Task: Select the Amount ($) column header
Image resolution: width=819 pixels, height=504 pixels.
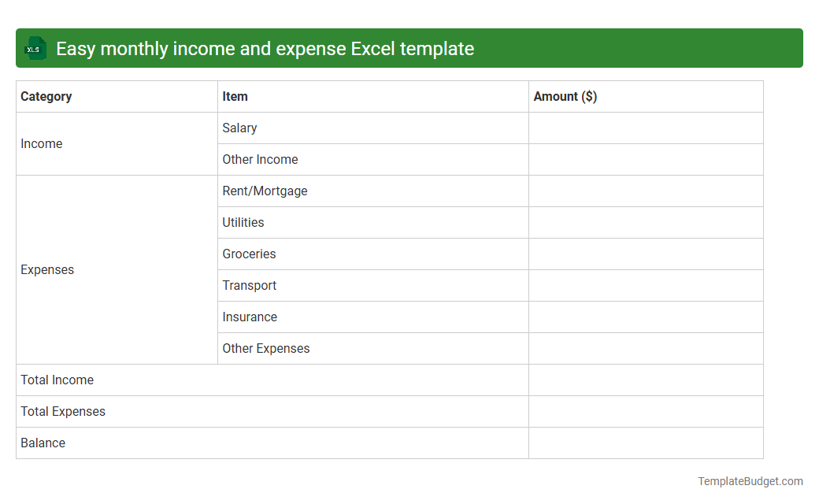Action: [x=565, y=96]
